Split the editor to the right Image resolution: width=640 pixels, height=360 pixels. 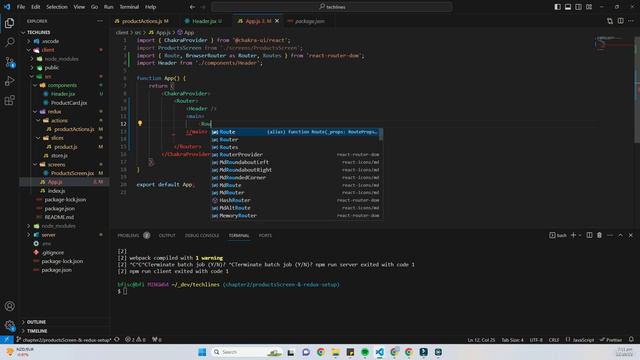coord(620,21)
